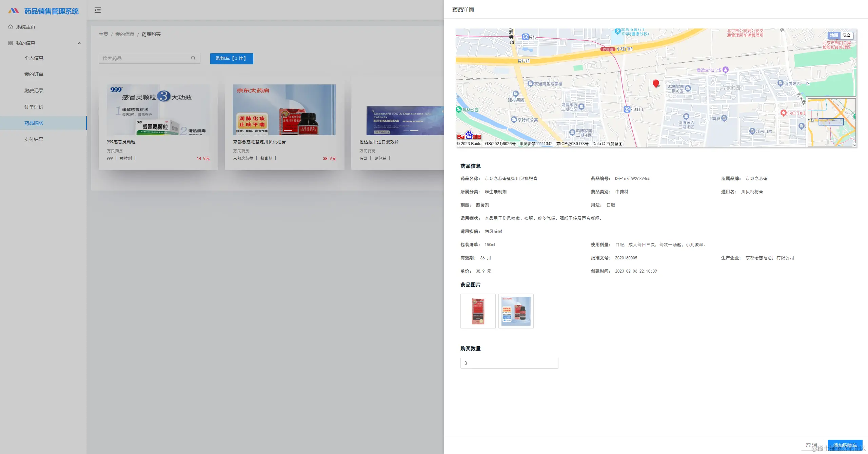This screenshot has width=868, height=454.
Task: Click the 取消 button
Action: click(811, 445)
